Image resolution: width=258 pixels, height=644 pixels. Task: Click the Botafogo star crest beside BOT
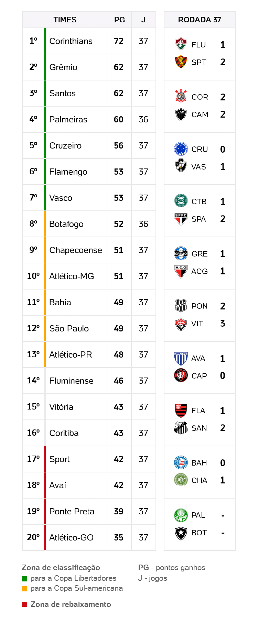coord(181,533)
